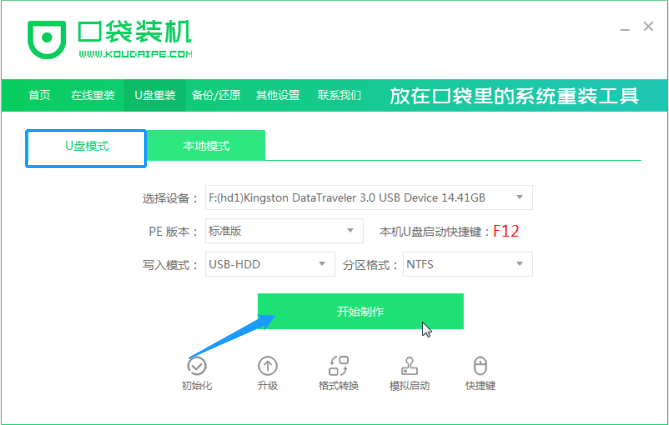The height and width of the screenshot is (425, 669).
Task: Go to 首页 in navigation bar
Action: click(39, 96)
